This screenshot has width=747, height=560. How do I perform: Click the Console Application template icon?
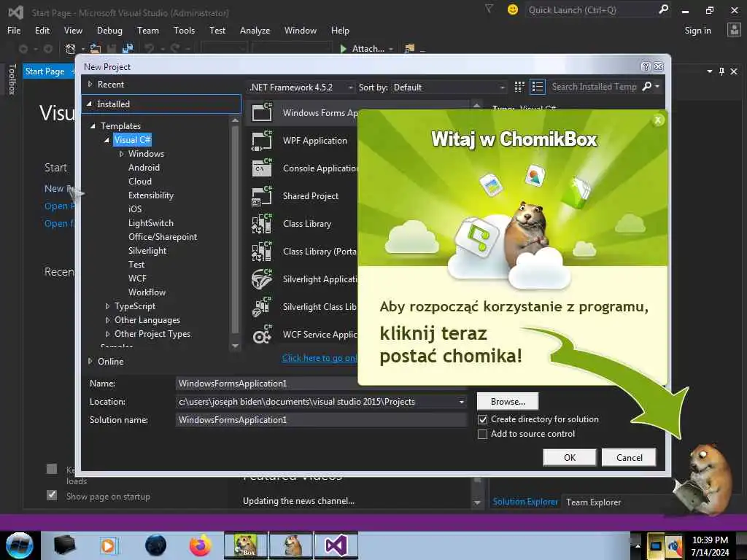coord(262,168)
